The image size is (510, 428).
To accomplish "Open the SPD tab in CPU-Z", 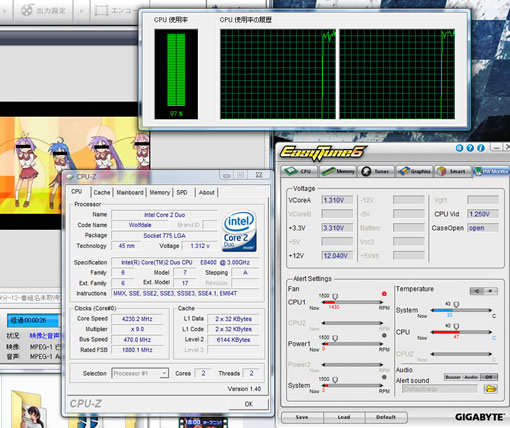I will coord(182,192).
